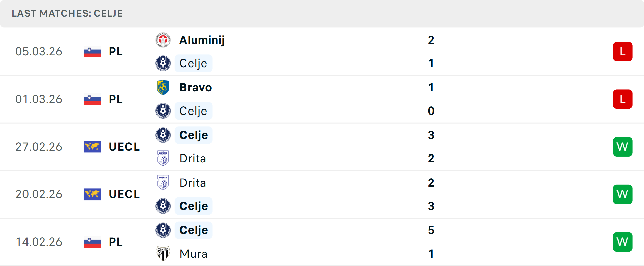Click the Aluminij club crest icon
The height and width of the screenshot is (266, 644).
click(x=163, y=40)
